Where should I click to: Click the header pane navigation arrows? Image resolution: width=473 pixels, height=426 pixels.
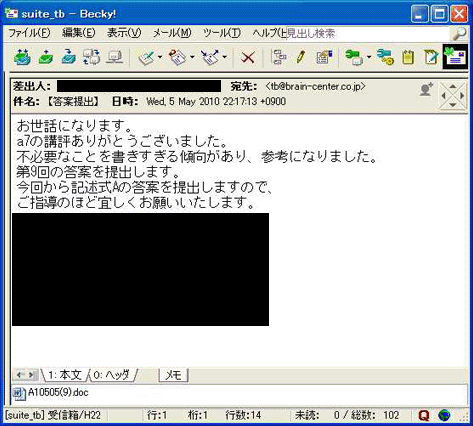(452, 96)
